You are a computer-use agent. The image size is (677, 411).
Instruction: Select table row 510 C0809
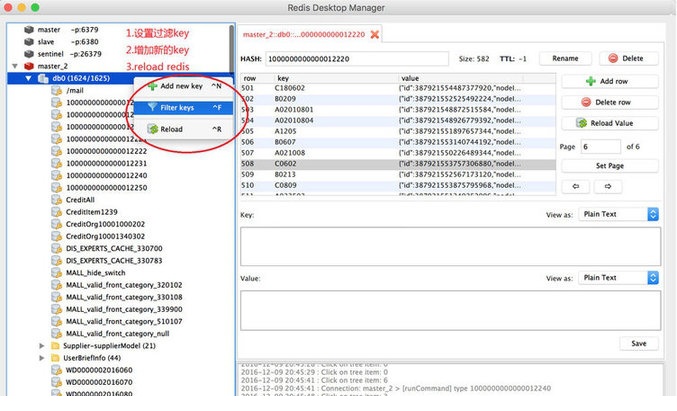point(398,185)
